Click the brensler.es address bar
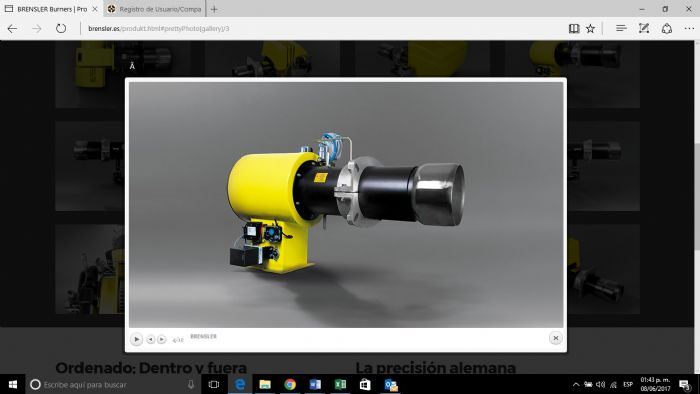700x394 pixels. click(321, 29)
